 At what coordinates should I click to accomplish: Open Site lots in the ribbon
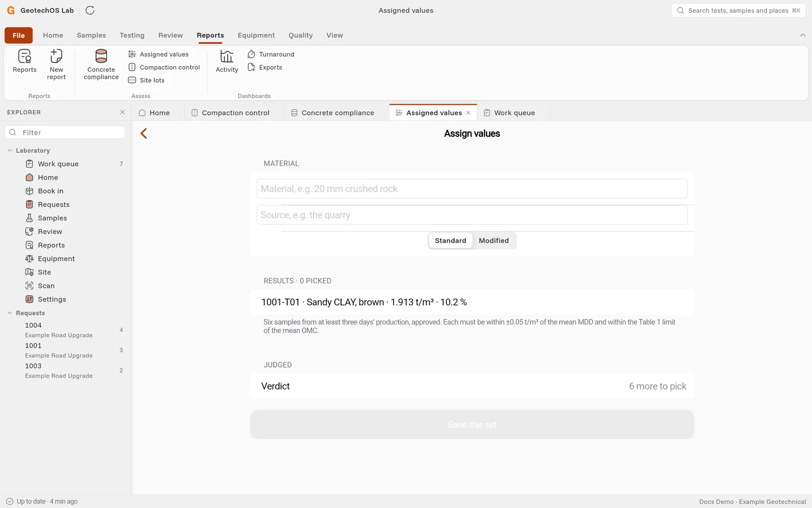point(146,80)
